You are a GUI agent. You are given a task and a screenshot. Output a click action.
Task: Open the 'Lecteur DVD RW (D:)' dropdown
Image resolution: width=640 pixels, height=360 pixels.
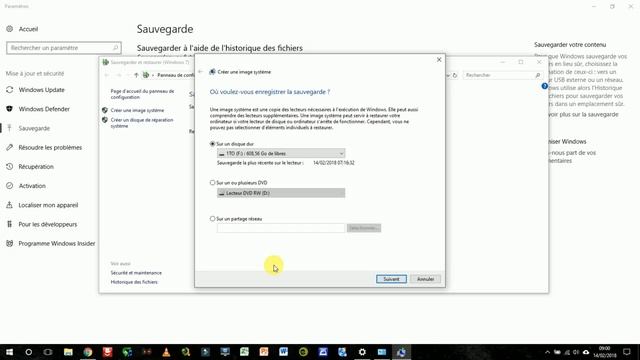point(281,193)
